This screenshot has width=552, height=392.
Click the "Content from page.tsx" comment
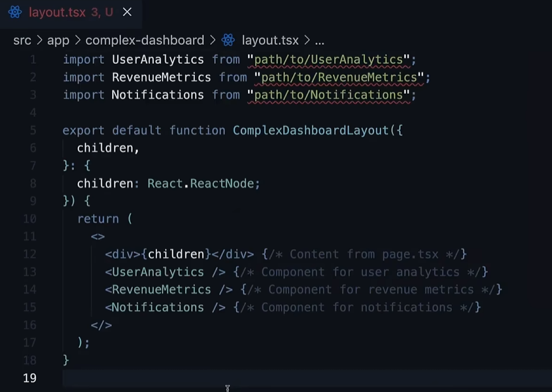pyautogui.click(x=364, y=255)
